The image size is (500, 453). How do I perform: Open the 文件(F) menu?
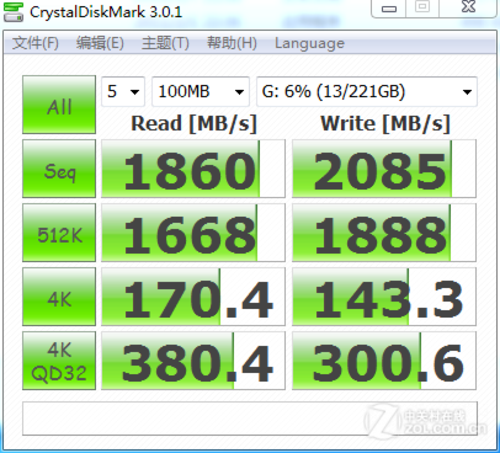[x=35, y=43]
